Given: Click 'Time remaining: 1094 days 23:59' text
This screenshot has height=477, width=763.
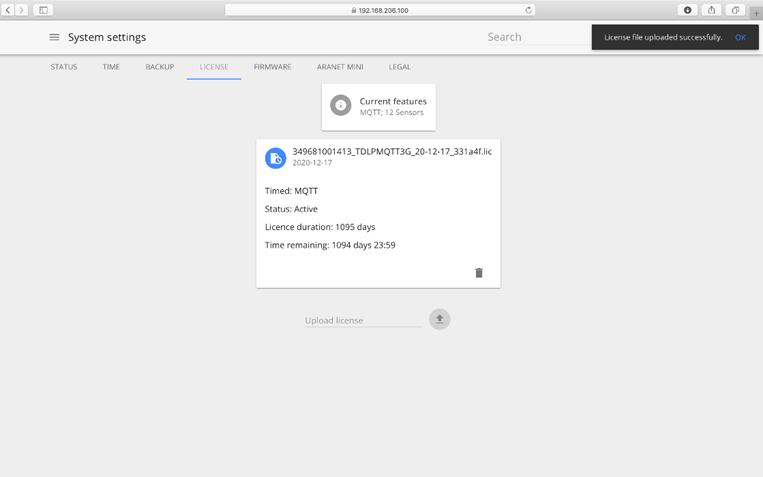Looking at the screenshot, I should (x=330, y=245).
